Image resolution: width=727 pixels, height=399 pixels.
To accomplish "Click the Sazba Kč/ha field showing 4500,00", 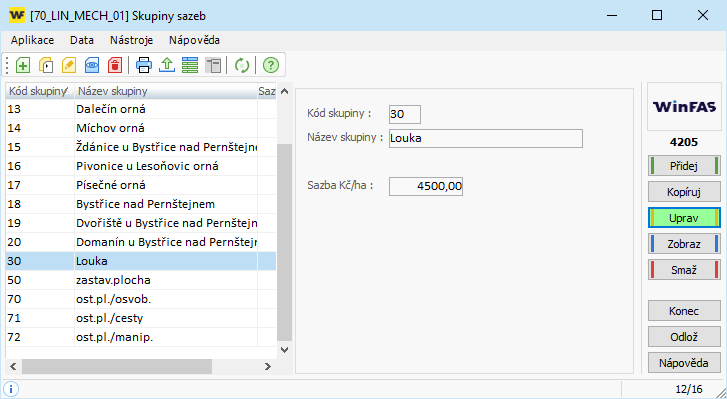I will pyautogui.click(x=426, y=186).
